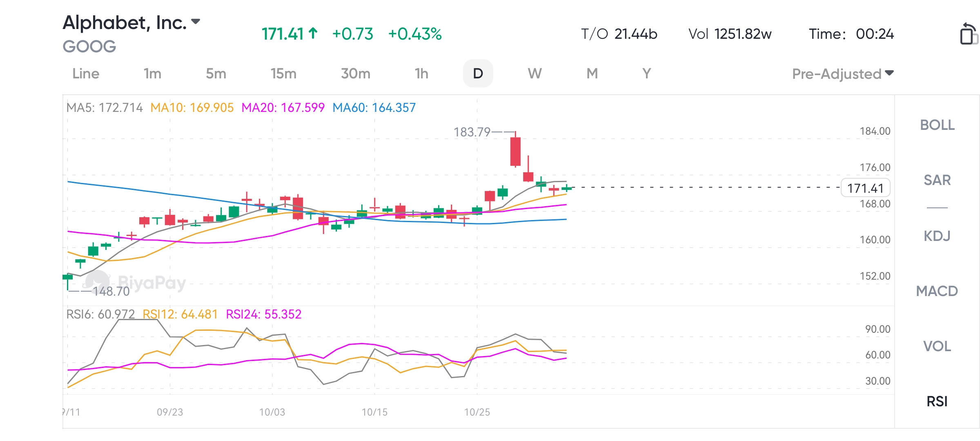Click the RSI24: 55.352 legend

(x=264, y=314)
